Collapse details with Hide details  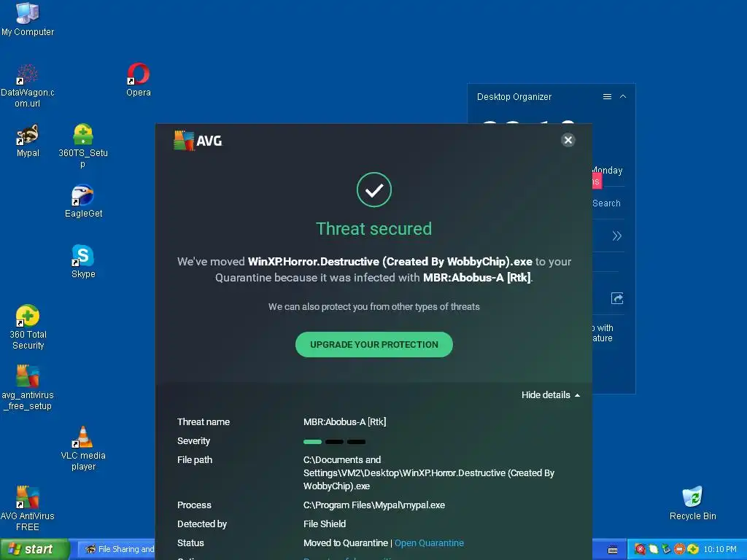(550, 394)
